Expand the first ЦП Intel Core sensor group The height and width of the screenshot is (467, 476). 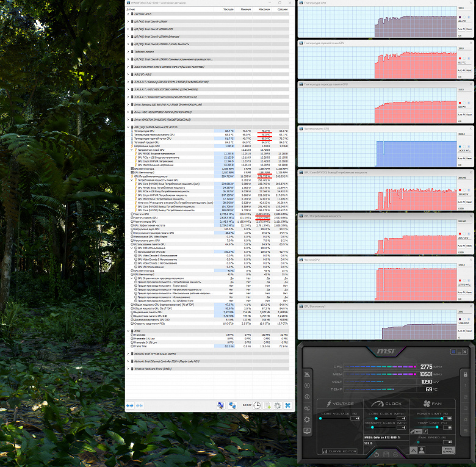tap(128, 21)
